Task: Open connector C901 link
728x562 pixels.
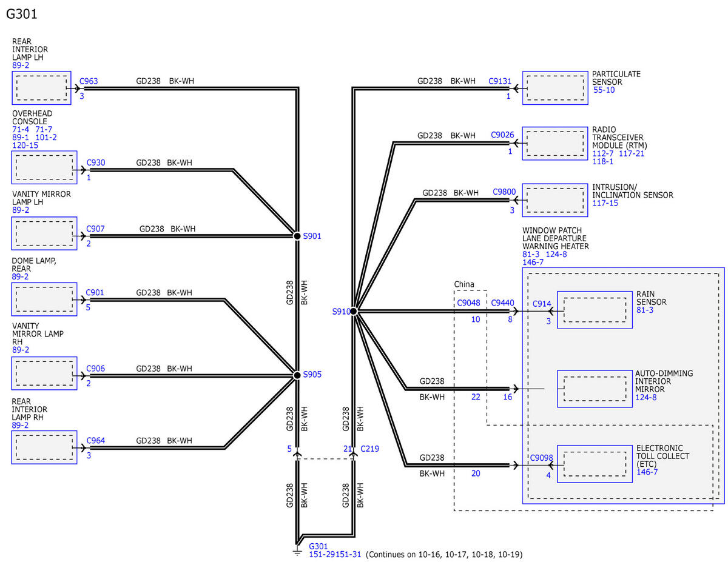Action: pyautogui.click(x=95, y=292)
